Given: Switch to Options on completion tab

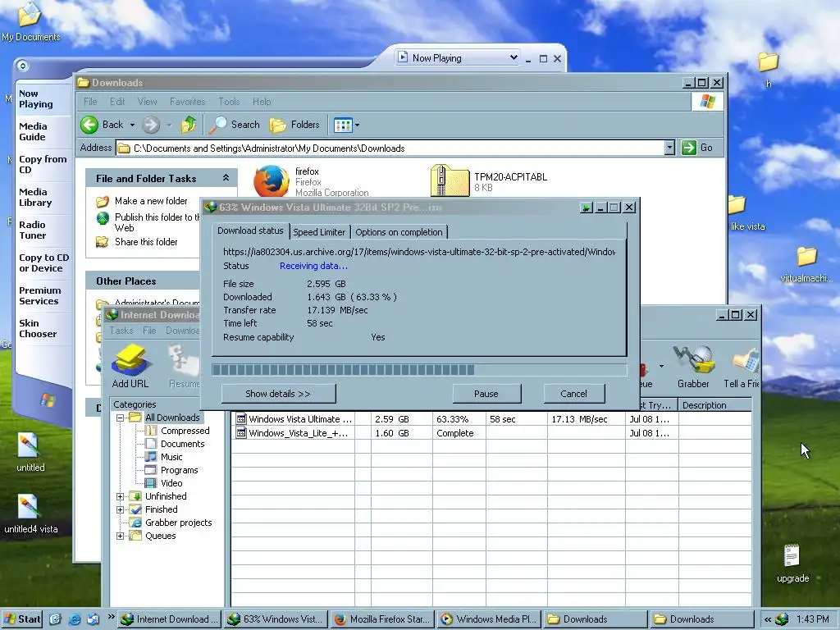Looking at the screenshot, I should click(399, 232).
